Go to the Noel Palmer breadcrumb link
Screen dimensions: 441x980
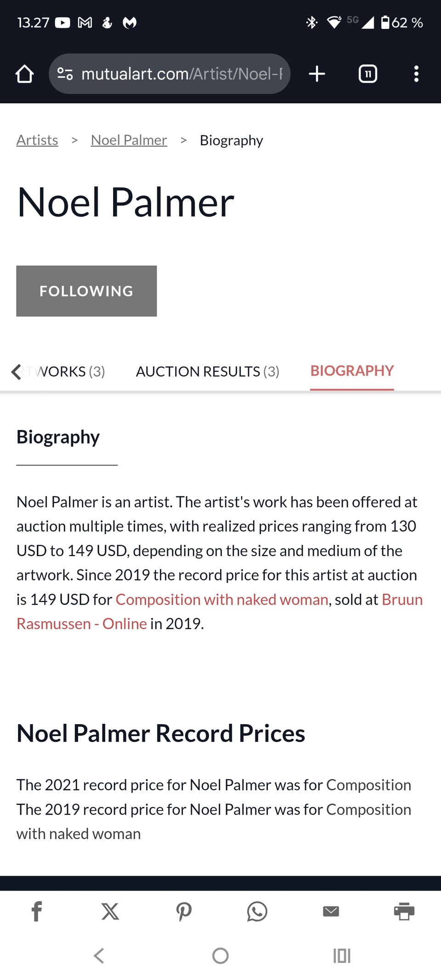pyautogui.click(x=129, y=140)
